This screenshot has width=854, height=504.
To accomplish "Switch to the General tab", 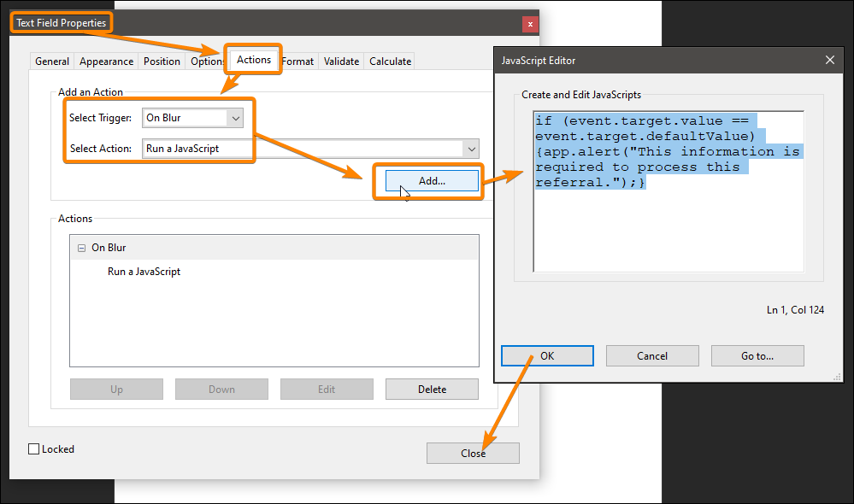I will [51, 61].
